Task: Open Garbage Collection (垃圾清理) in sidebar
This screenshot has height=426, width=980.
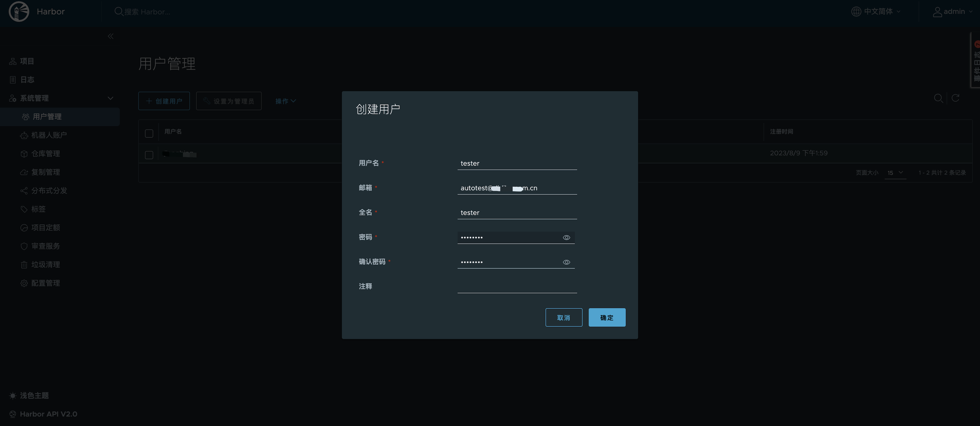Action: [x=45, y=264]
